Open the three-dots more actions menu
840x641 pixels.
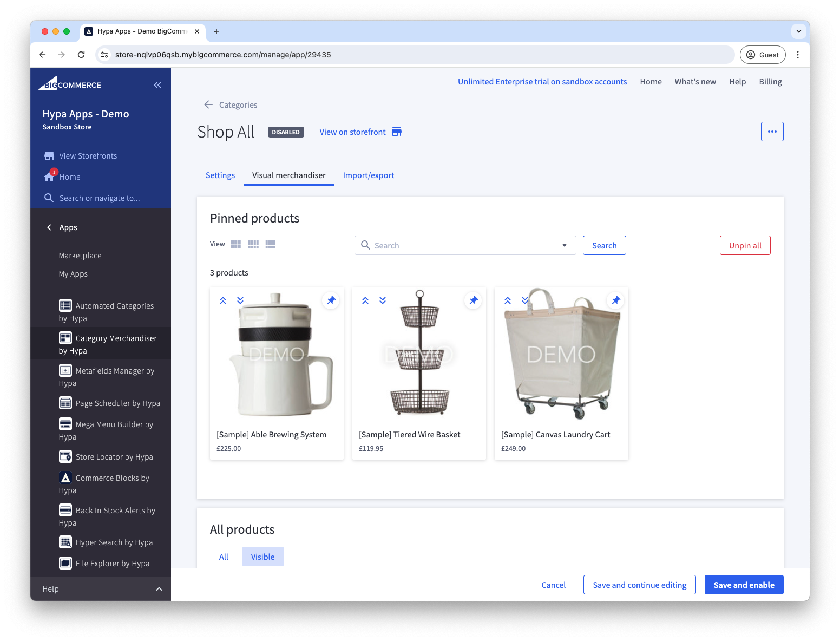pyautogui.click(x=772, y=132)
